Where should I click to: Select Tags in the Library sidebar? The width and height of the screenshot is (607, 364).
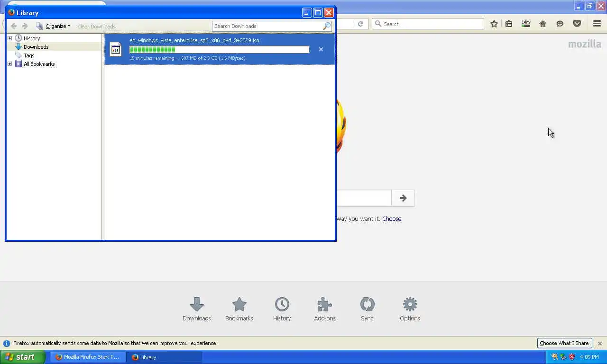tap(29, 55)
